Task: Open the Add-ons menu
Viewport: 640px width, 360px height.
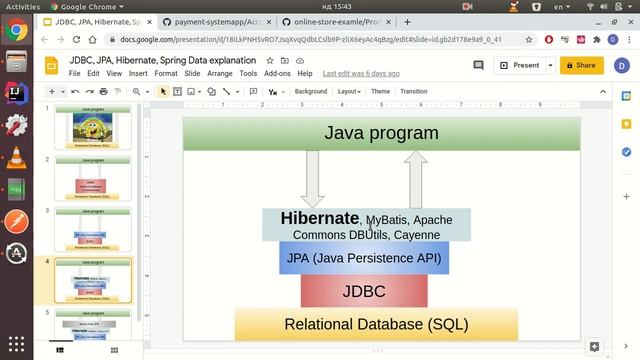Action: 277,73
